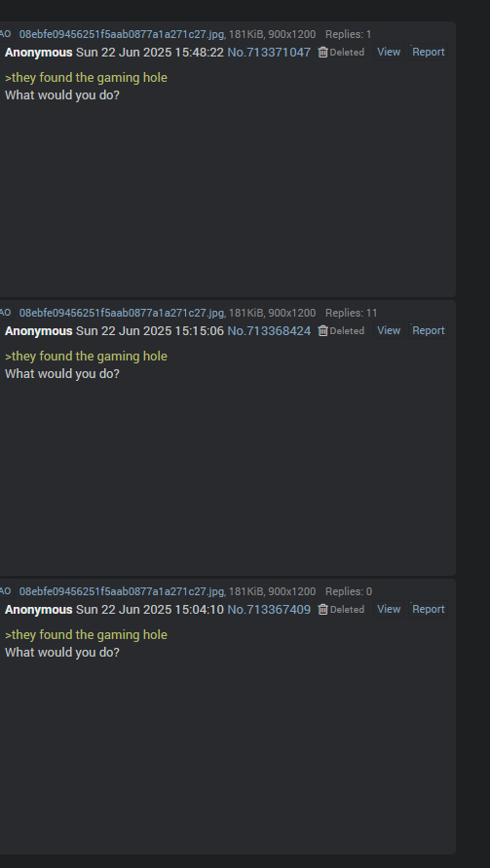The height and width of the screenshot is (868, 490).
Task: Open post number No.713368424 link
Action: [x=269, y=330]
